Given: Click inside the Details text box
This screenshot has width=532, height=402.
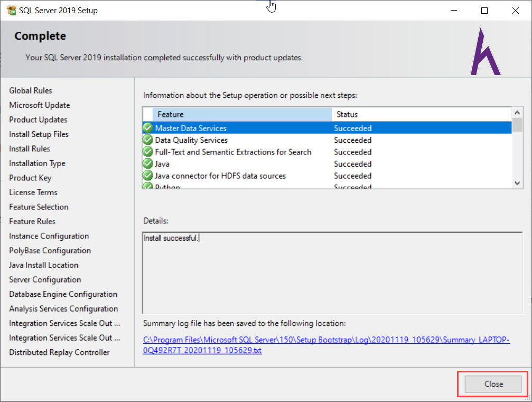Looking at the screenshot, I should [x=332, y=273].
